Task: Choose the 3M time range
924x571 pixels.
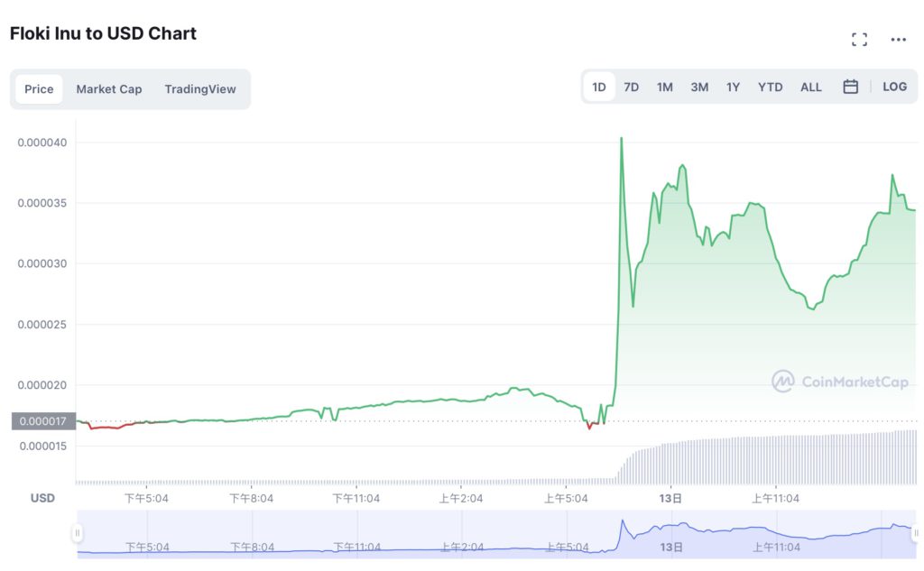Action: [x=699, y=87]
